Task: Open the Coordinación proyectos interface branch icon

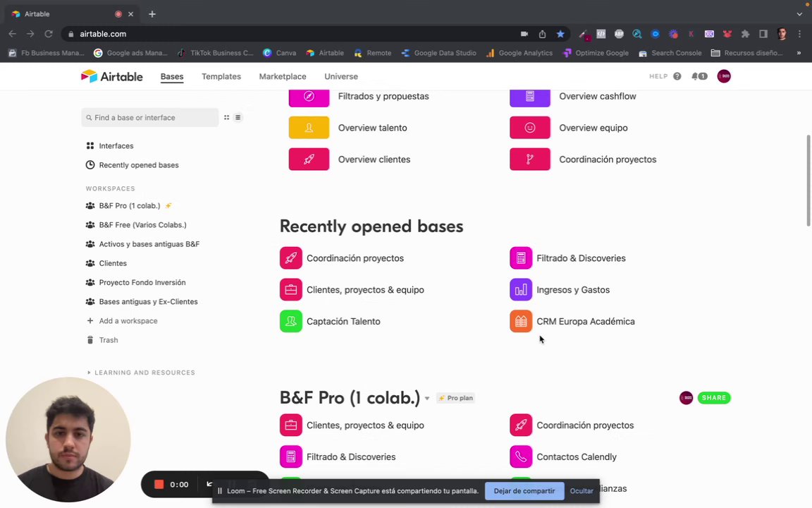Action: (x=530, y=159)
